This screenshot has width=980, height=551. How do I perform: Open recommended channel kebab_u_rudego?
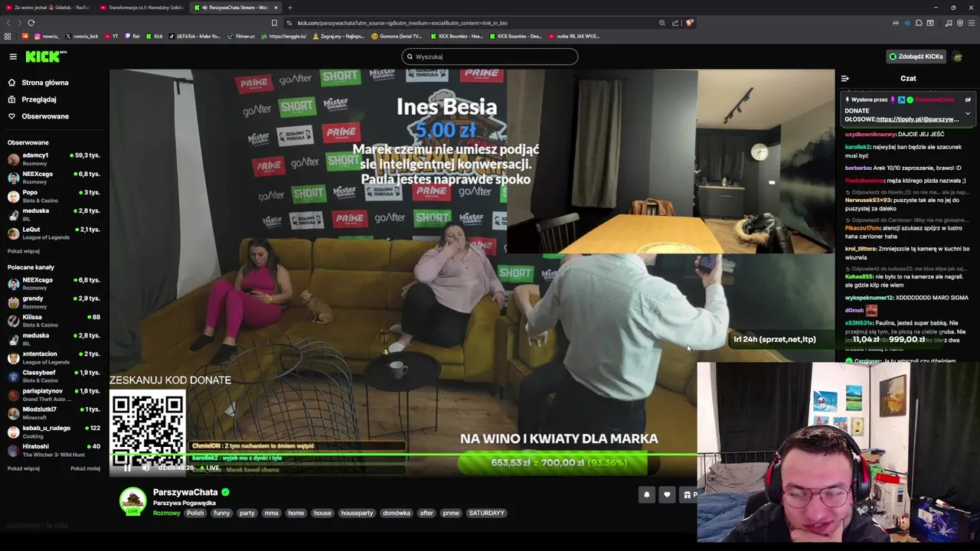tap(54, 431)
